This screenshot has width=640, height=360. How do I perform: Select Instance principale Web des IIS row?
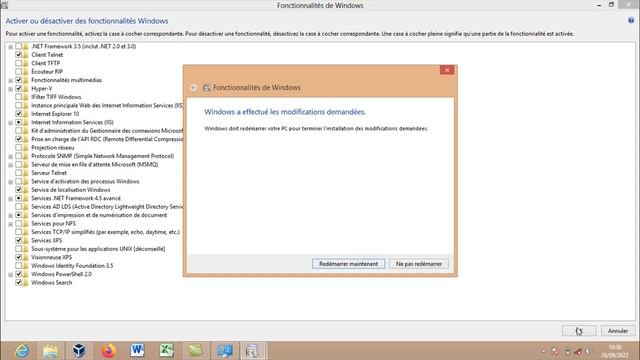point(107,106)
